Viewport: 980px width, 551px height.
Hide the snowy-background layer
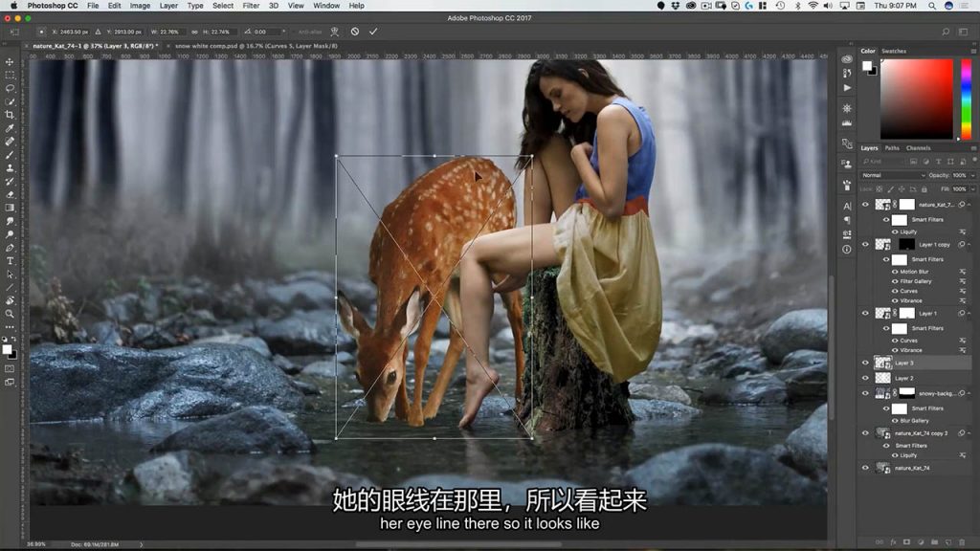(865, 393)
